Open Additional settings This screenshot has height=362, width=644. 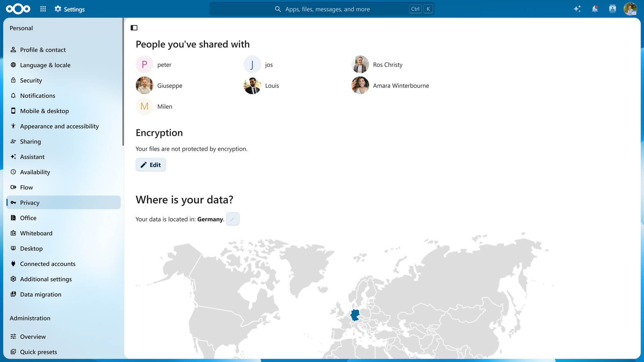63,279
